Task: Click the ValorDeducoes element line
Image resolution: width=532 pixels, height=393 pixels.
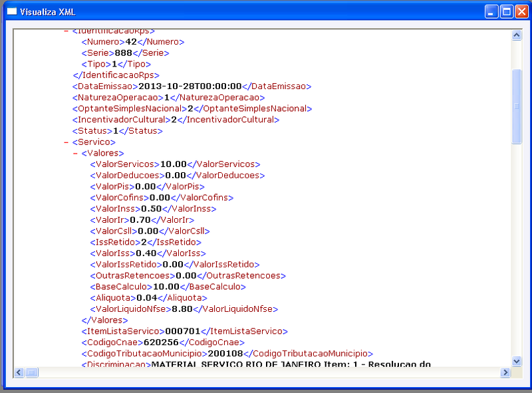Action: coord(178,176)
